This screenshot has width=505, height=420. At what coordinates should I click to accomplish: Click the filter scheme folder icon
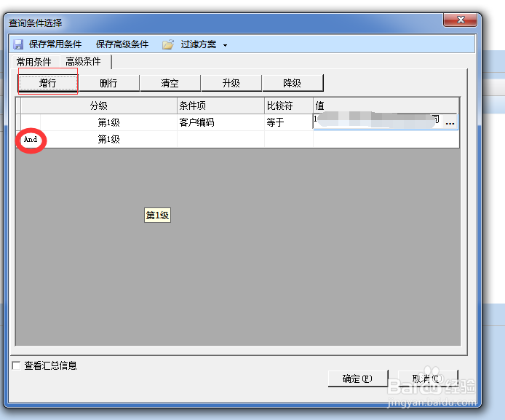168,44
